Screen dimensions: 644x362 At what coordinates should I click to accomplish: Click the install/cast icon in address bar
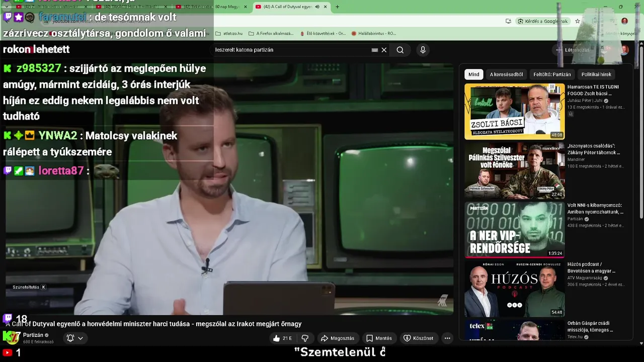[508, 21]
